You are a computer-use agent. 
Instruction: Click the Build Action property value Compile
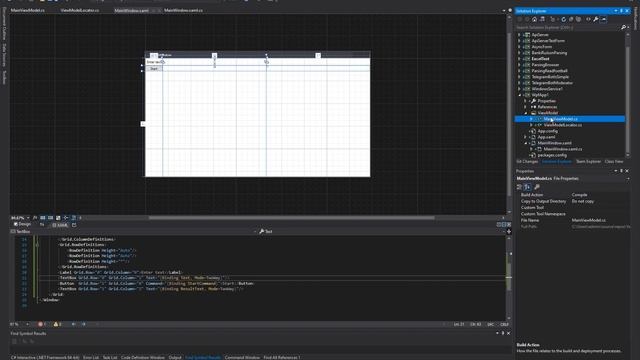coord(579,195)
